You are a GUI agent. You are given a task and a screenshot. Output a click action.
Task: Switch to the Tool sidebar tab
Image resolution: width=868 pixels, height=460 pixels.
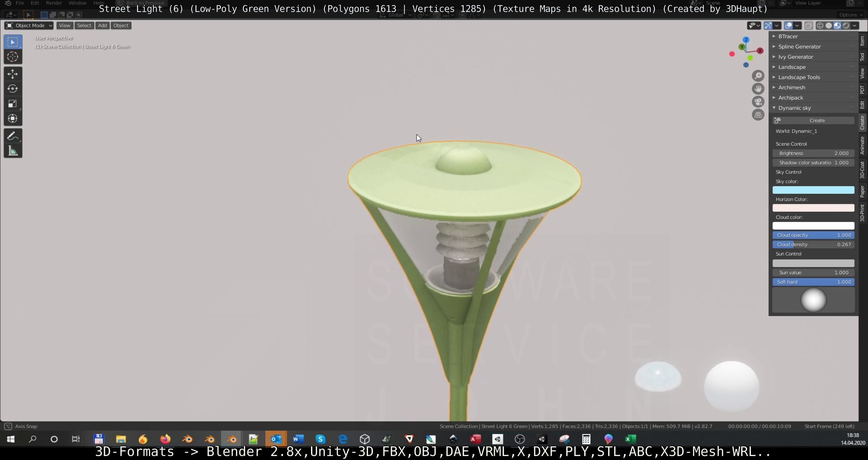pyautogui.click(x=863, y=57)
